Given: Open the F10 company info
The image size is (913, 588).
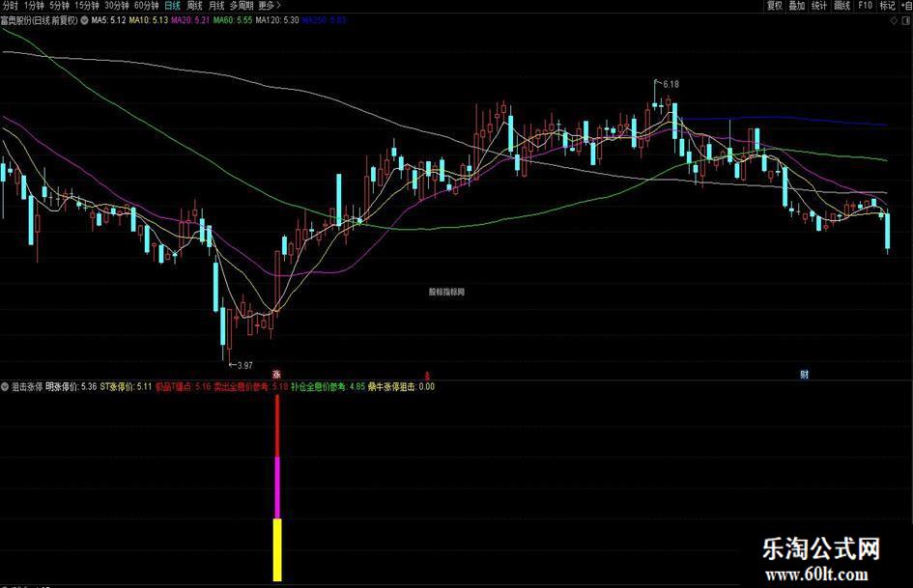Looking at the screenshot, I should (x=866, y=5).
